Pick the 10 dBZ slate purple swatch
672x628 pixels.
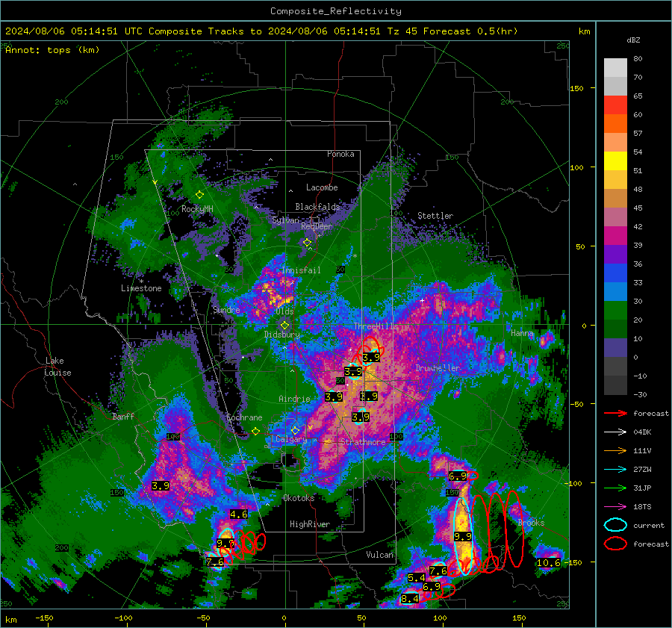pos(615,347)
